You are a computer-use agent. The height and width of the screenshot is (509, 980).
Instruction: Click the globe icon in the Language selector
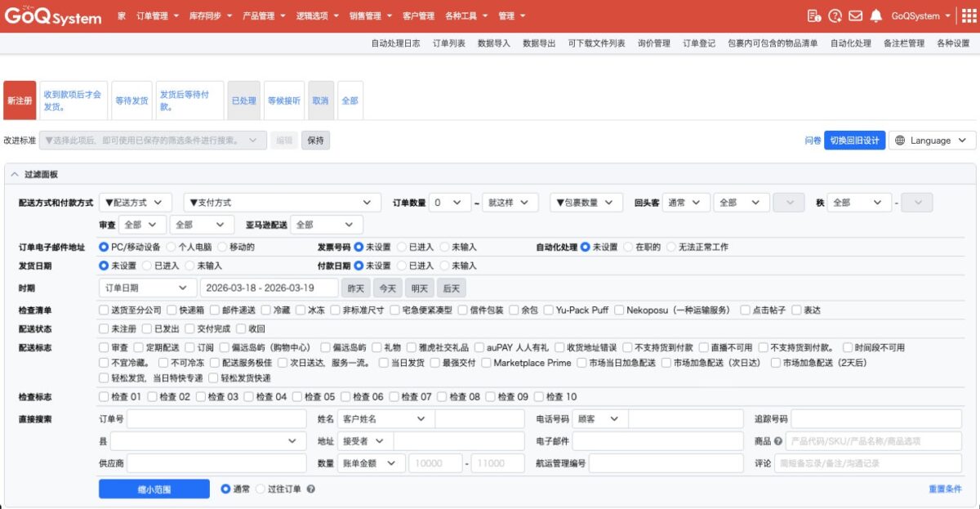click(x=901, y=141)
